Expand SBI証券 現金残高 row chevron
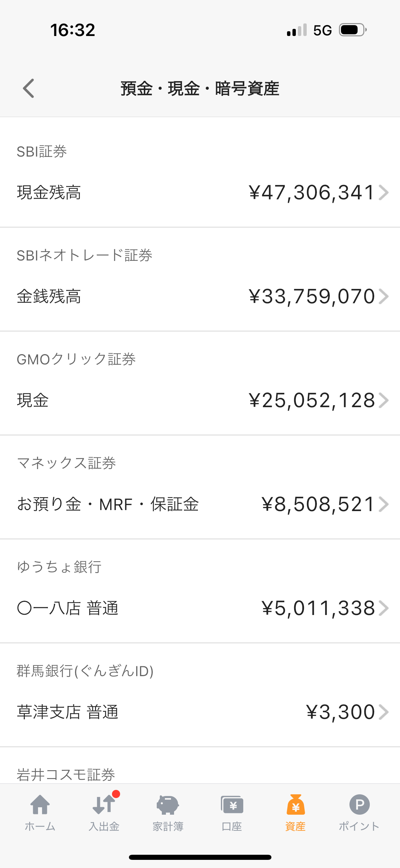This screenshot has width=400, height=868. (x=383, y=193)
